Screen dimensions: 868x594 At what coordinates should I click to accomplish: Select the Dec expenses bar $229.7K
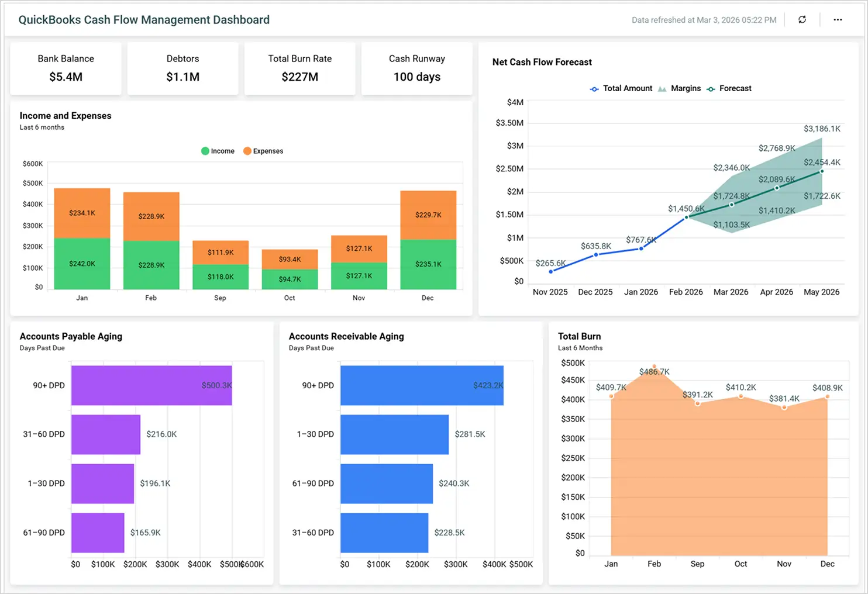pos(428,215)
